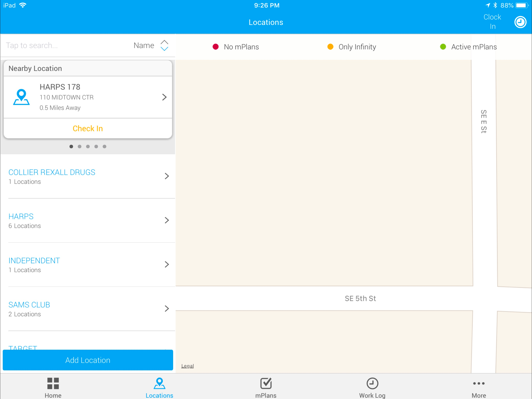Tap the mPlans checkmark icon

(266, 383)
